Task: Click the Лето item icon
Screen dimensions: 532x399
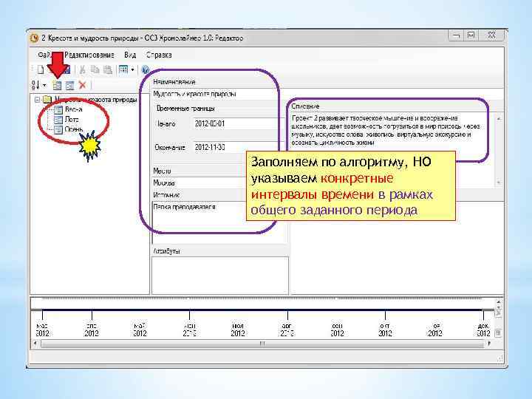Action: click(x=58, y=120)
